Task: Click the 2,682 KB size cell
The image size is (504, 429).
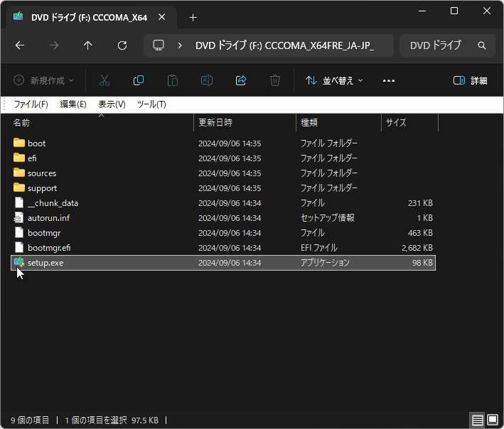Action: (x=417, y=248)
